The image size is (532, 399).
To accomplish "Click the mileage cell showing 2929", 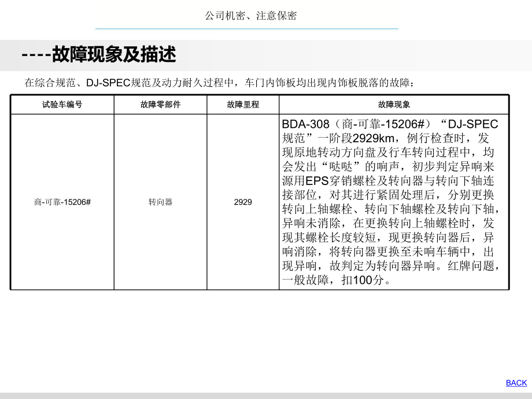I will [x=242, y=202].
